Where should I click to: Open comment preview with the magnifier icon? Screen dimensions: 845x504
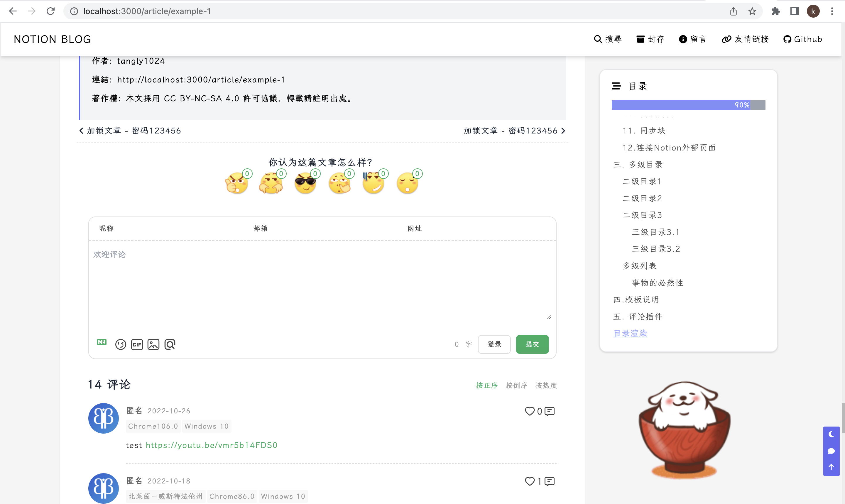point(170,344)
